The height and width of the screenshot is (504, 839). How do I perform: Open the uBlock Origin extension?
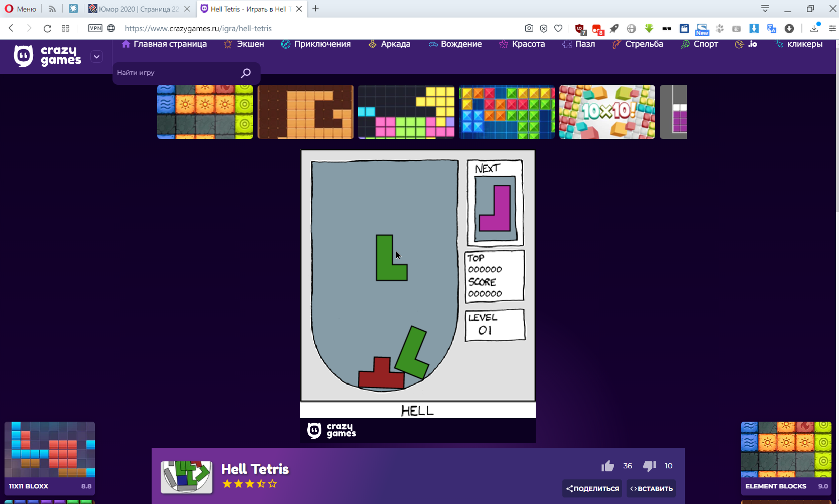[x=580, y=29]
